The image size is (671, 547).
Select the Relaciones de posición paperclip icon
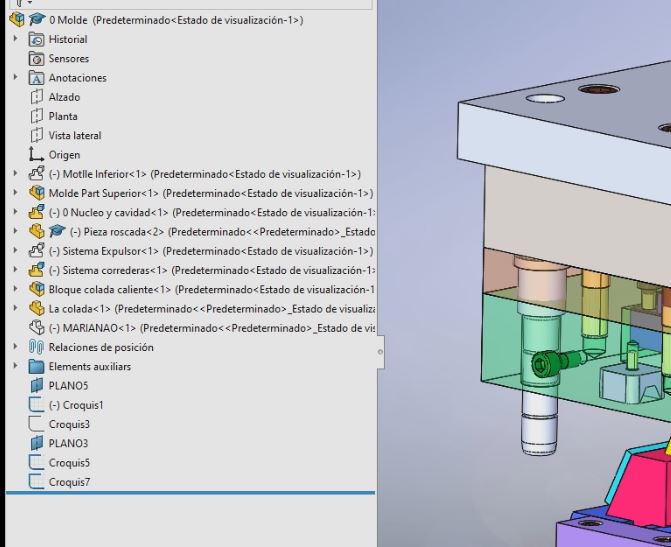(37, 348)
